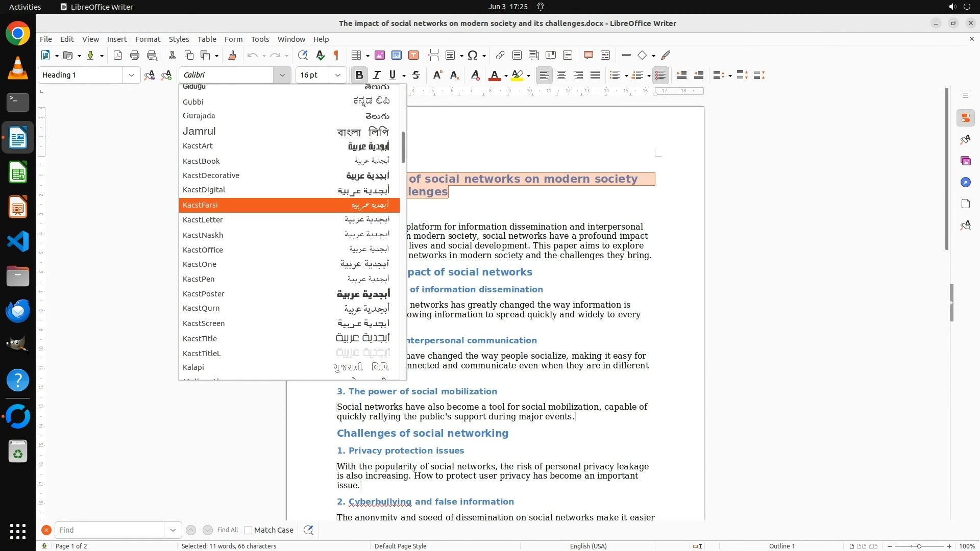
Task: Enable the Match Case checkbox
Action: [248, 530]
